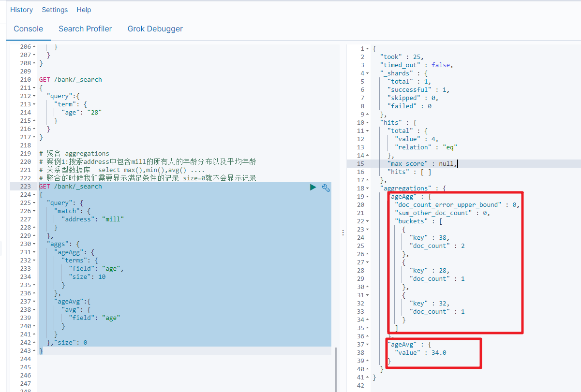
Task: Collapse request body fold at line 224
Action: [34, 195]
